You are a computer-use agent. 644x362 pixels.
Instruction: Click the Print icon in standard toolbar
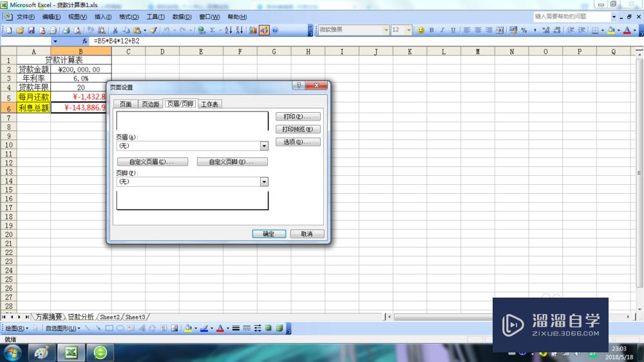tap(66, 30)
